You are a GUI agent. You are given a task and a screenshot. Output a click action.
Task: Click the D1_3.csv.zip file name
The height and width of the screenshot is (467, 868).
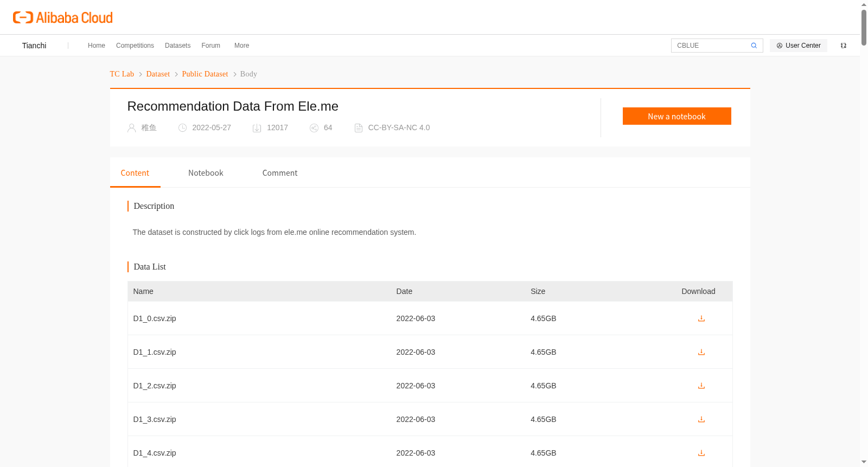pos(155,419)
